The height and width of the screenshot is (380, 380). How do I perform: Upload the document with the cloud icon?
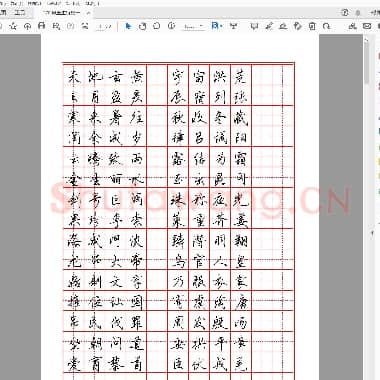click(28, 26)
